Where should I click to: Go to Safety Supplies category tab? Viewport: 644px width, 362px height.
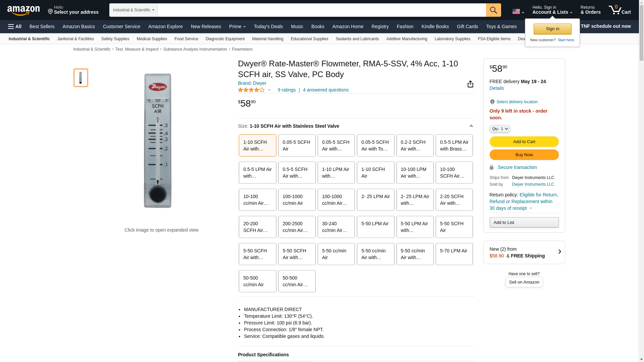(x=115, y=39)
